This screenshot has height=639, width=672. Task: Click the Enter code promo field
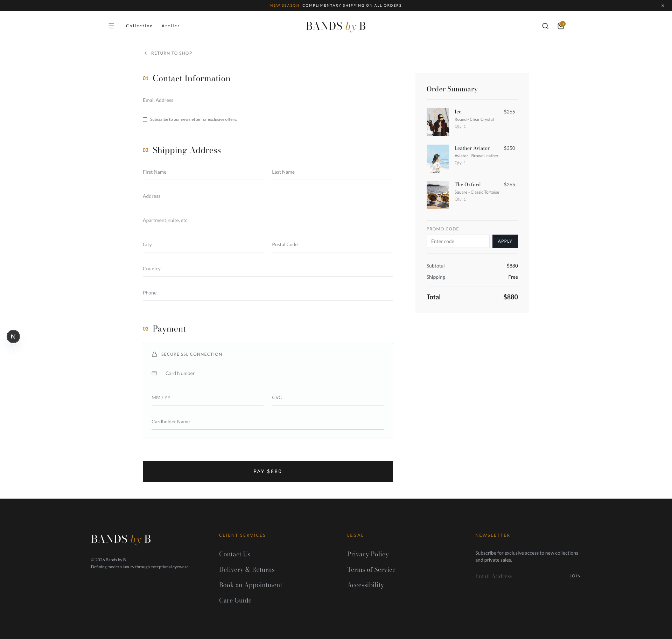(458, 241)
